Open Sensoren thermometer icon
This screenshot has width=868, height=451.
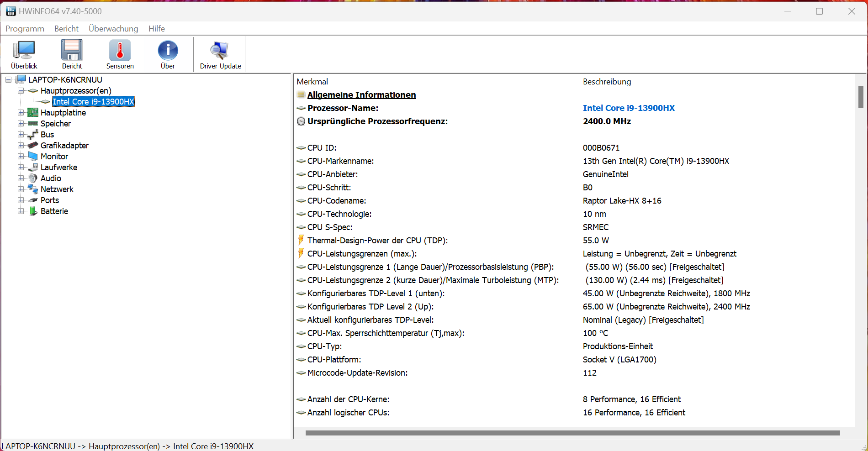coord(120,51)
